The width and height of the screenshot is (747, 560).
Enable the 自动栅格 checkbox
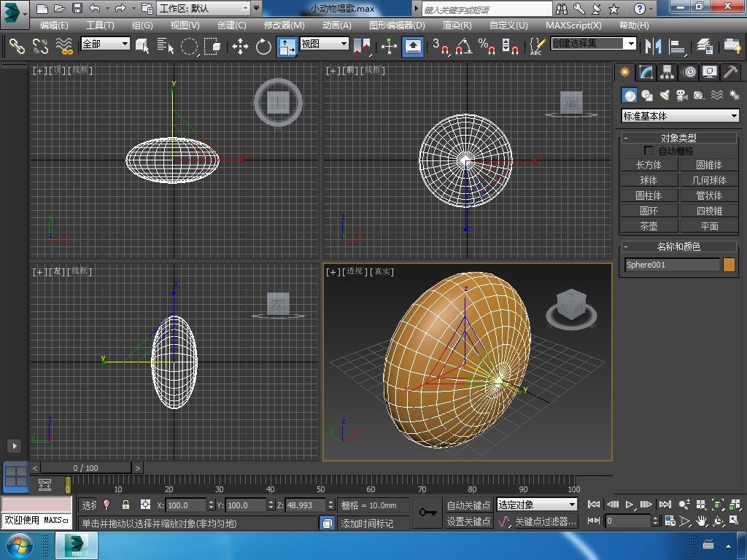[649, 151]
